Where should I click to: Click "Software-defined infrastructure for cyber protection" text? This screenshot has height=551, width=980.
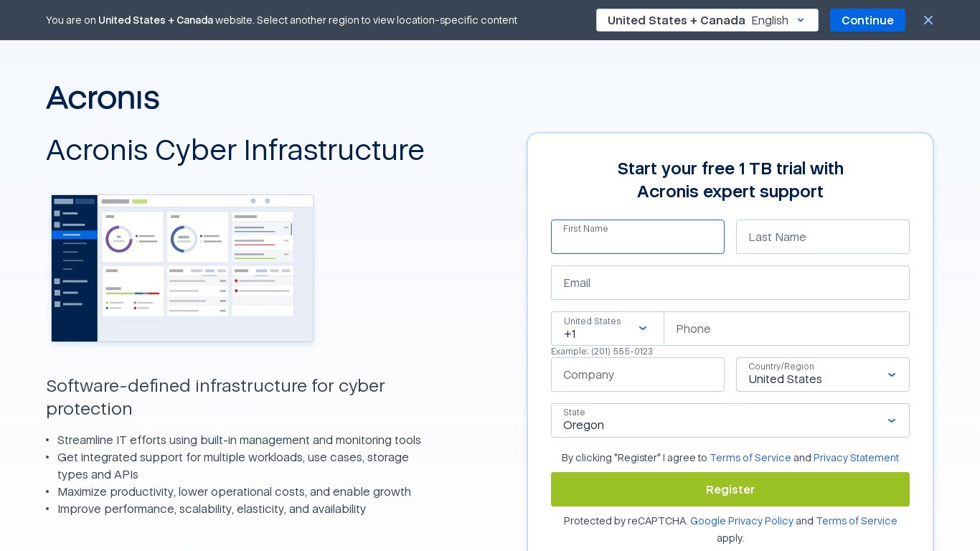tap(215, 397)
